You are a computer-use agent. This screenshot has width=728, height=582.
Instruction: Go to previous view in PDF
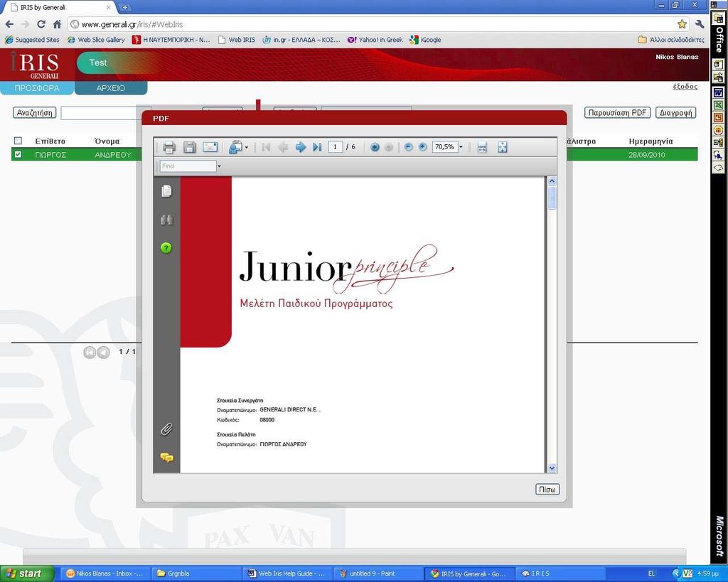(x=375, y=148)
